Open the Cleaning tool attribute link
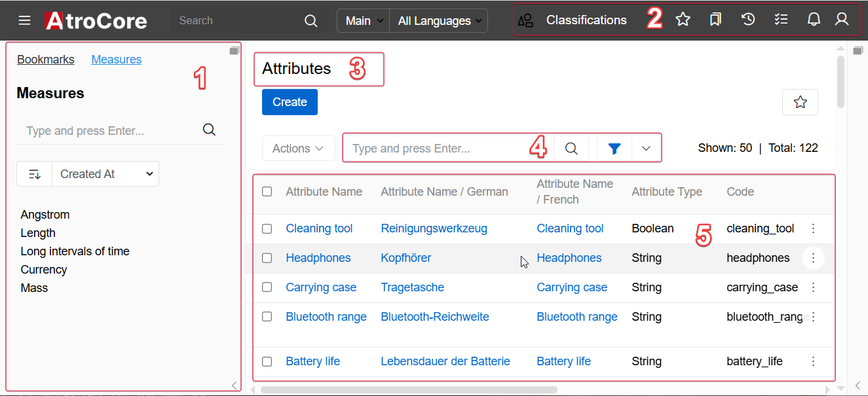This screenshot has height=396, width=868. point(319,228)
